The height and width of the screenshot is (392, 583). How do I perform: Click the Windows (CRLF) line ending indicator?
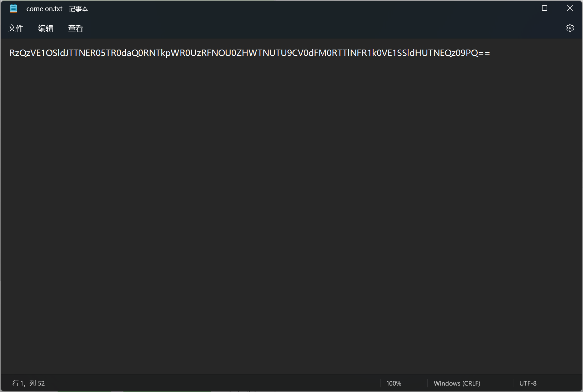457,383
